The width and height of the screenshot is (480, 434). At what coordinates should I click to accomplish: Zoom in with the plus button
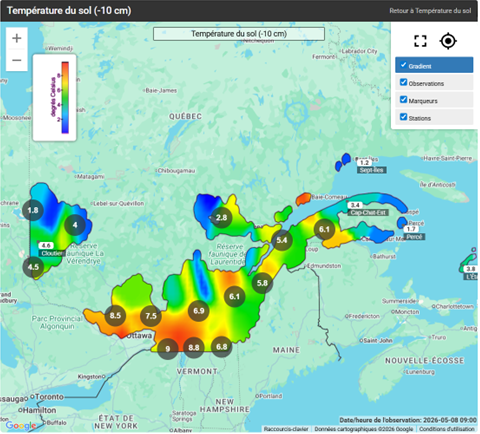click(x=17, y=38)
